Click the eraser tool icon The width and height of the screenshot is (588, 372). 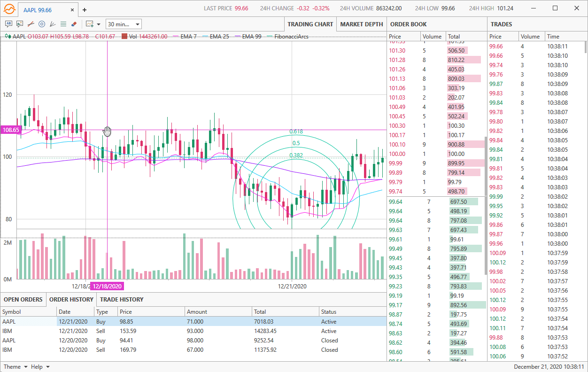[x=74, y=24]
